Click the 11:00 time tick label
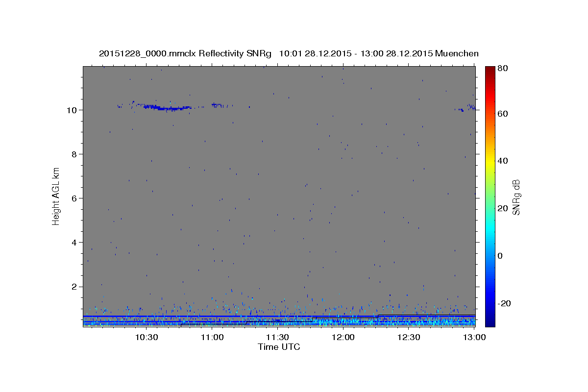The width and height of the screenshot is (588, 392). [x=212, y=337]
